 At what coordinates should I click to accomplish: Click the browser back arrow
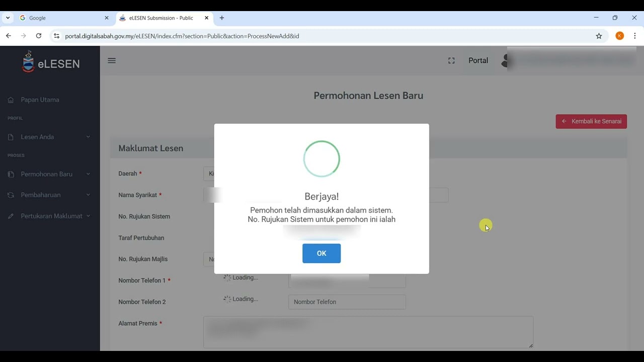[x=9, y=36]
